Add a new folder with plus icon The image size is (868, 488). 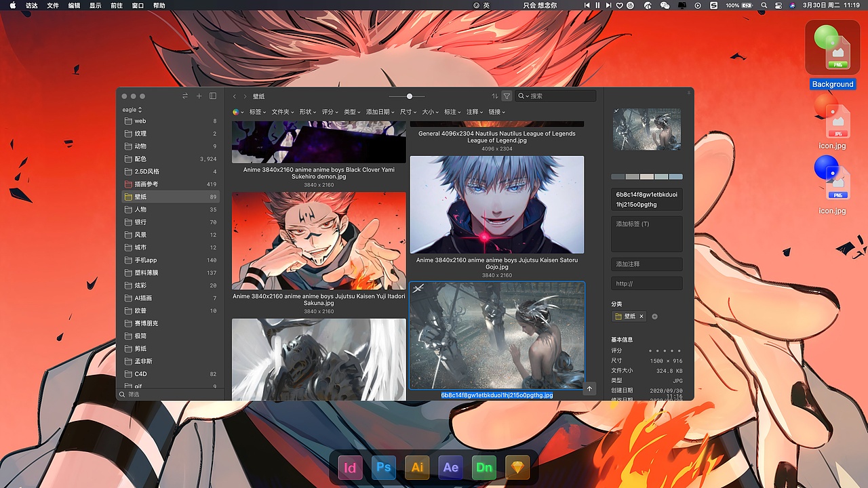[199, 96]
